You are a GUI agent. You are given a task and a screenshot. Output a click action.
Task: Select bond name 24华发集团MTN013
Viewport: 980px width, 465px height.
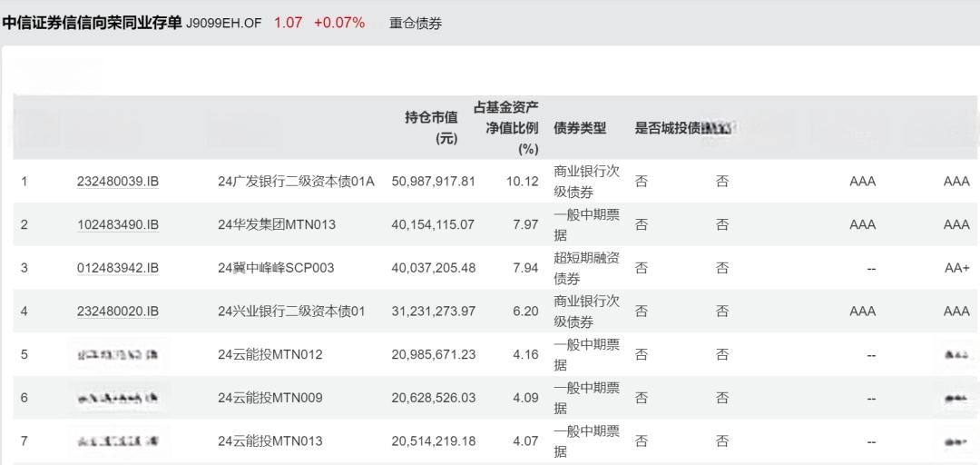coord(276,224)
